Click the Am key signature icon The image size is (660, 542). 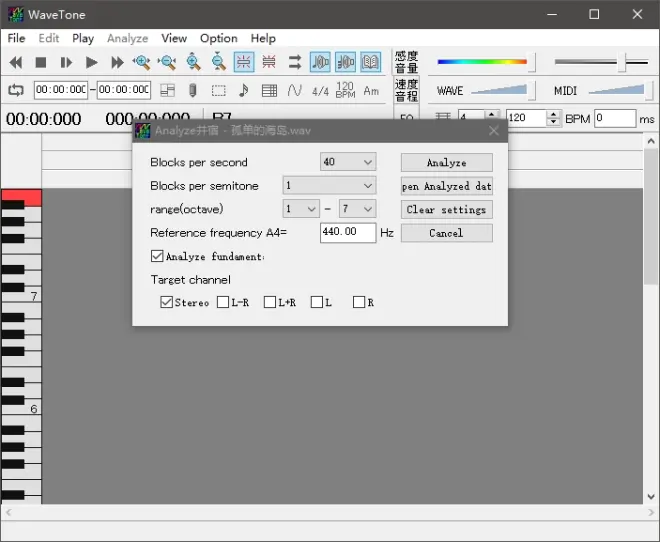[x=371, y=91]
